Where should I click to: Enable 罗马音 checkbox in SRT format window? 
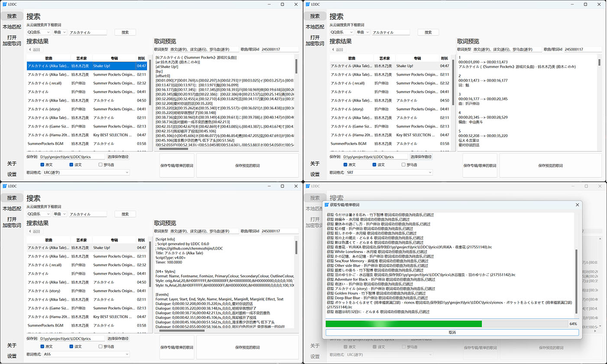(x=404, y=164)
